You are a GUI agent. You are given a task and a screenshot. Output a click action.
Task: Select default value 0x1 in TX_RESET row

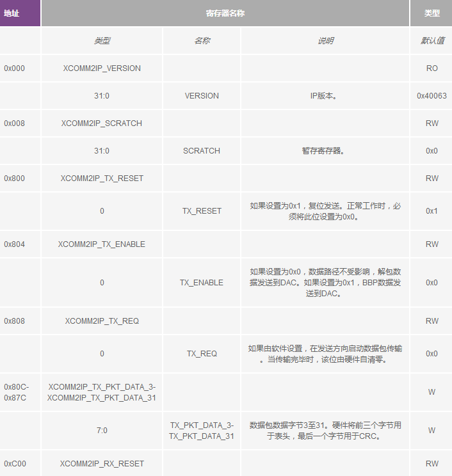click(x=432, y=211)
